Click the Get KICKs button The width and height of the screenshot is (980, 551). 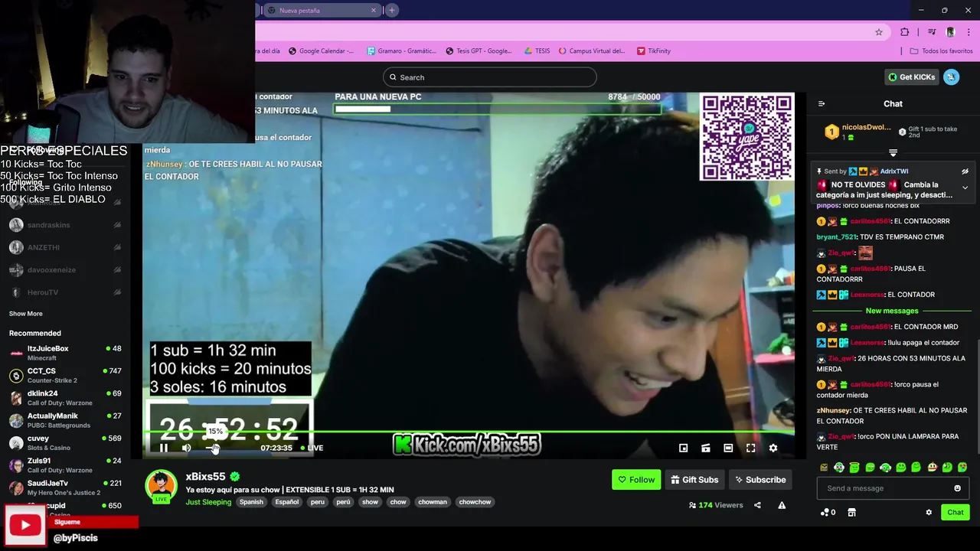[x=911, y=77]
